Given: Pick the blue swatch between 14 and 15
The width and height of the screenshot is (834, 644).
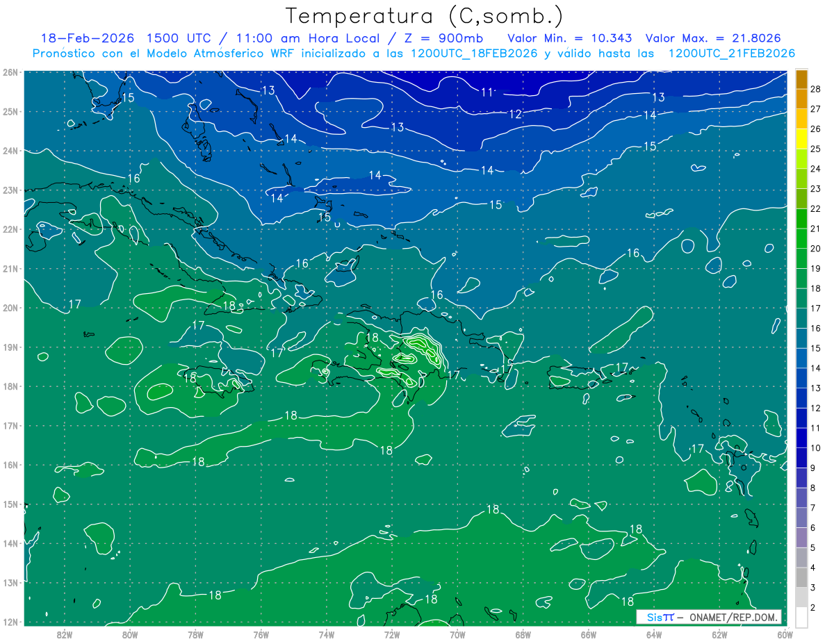Looking at the screenshot, I should tap(801, 358).
